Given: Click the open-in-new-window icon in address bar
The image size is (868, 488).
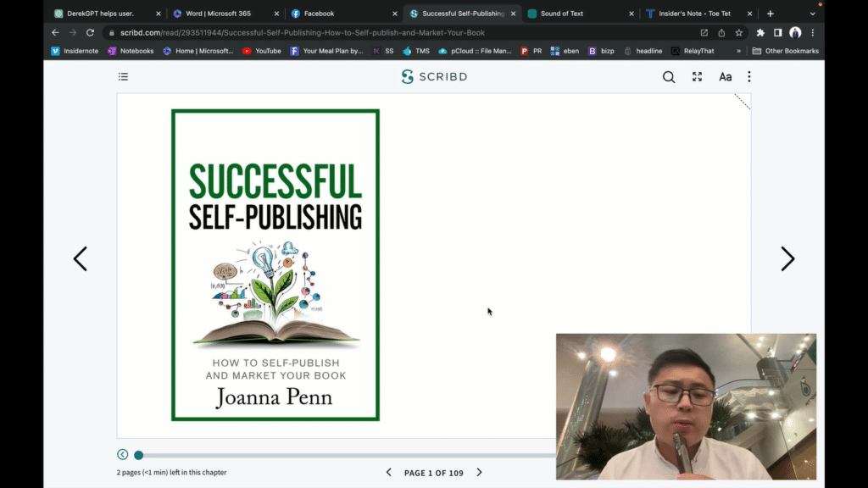Looking at the screenshot, I should (704, 33).
